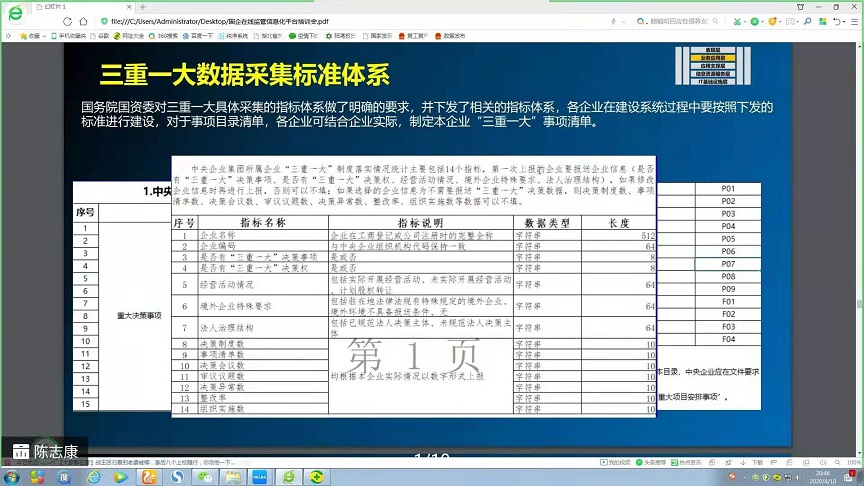Click the undo closed-page arrow icon

point(836,21)
